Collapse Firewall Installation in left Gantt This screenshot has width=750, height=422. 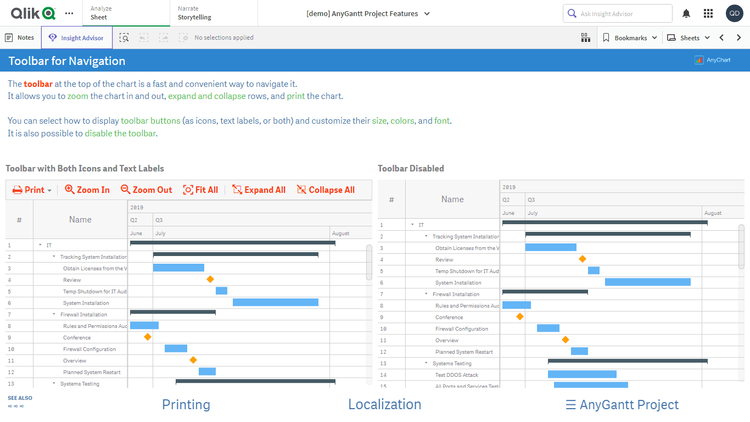coord(54,314)
